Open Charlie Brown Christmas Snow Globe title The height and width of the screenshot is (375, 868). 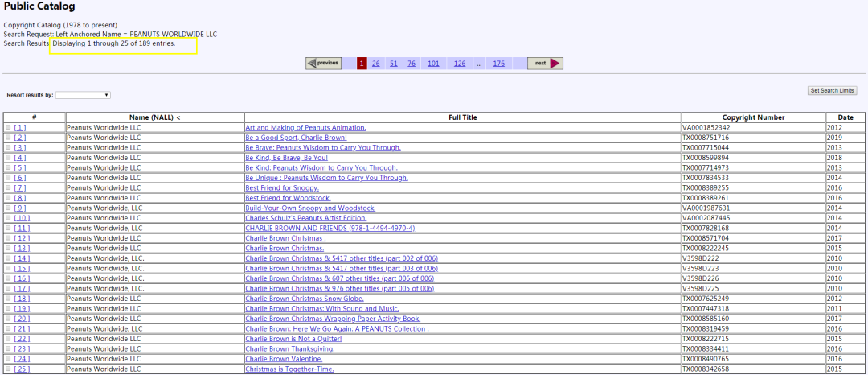(305, 299)
